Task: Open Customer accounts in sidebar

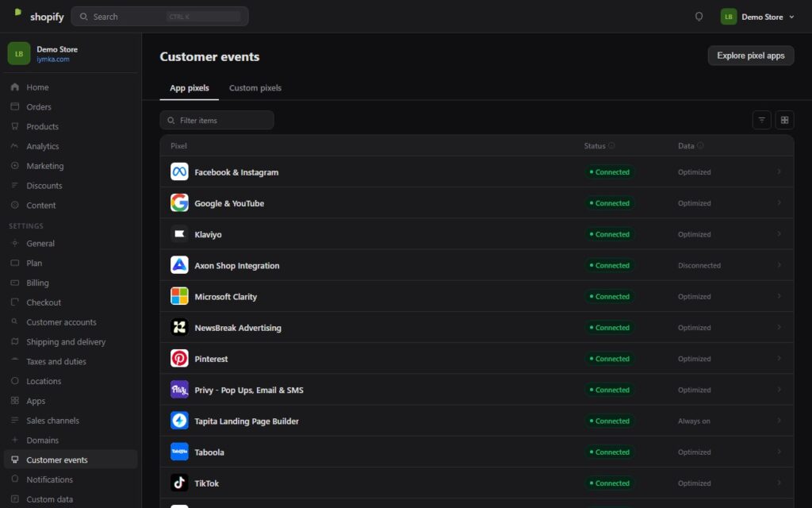Action: point(71,322)
